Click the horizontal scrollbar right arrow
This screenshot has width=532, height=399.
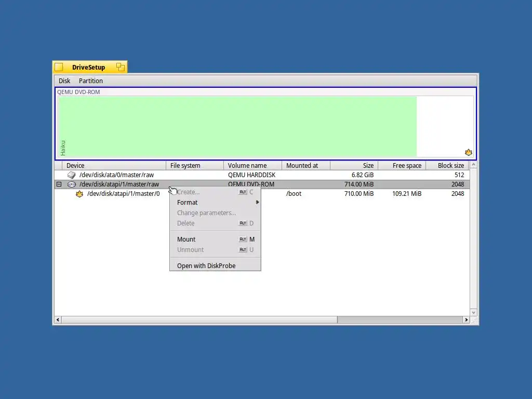click(466, 320)
